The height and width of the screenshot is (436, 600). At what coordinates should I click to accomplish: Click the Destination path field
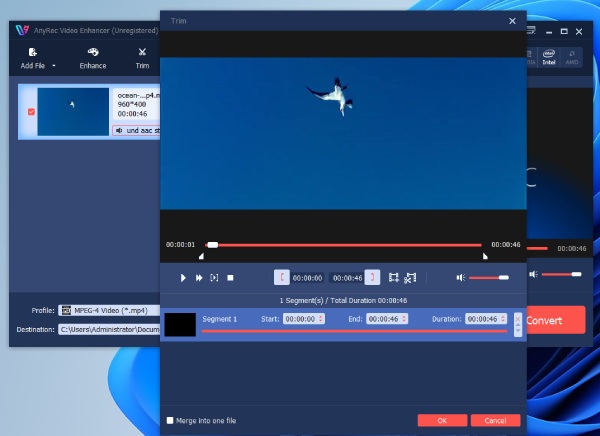(x=109, y=329)
